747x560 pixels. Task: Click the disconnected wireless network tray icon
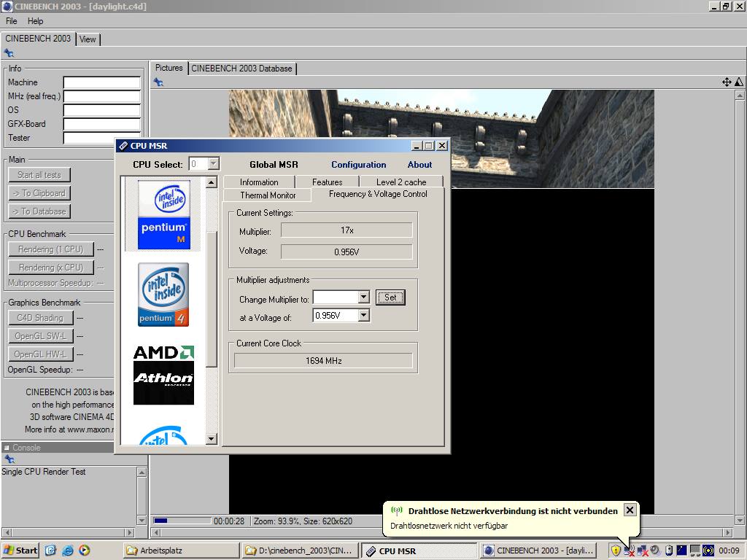point(629,551)
